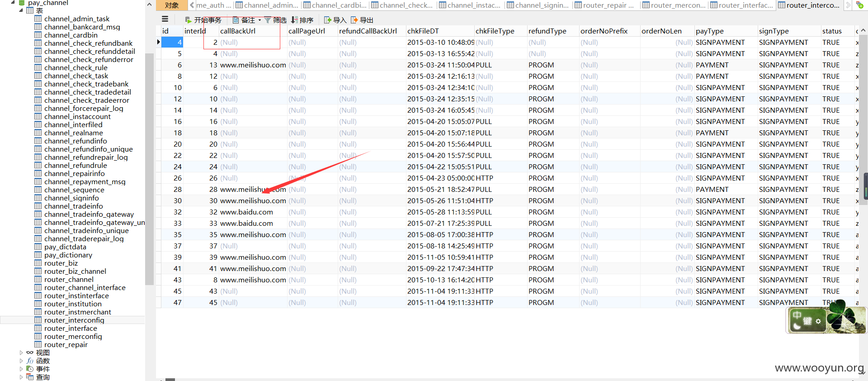
Task: Click the f() icon beside 函数
Action: (30, 361)
